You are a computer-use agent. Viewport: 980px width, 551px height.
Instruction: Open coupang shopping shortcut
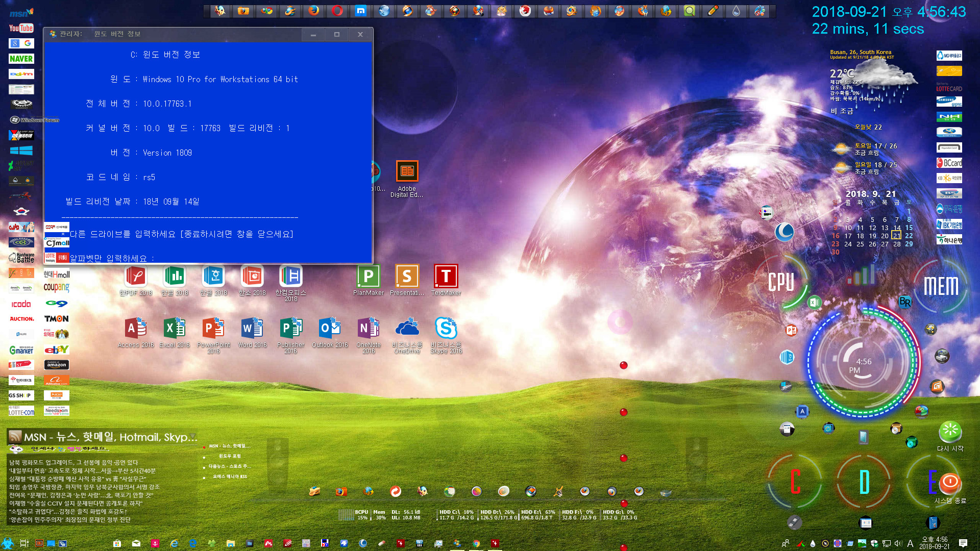click(x=56, y=288)
